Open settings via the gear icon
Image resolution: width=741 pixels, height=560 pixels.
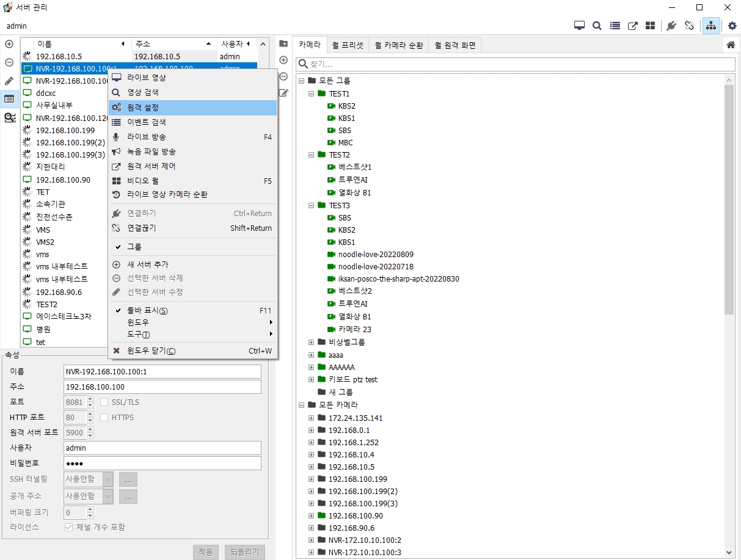pos(732,26)
